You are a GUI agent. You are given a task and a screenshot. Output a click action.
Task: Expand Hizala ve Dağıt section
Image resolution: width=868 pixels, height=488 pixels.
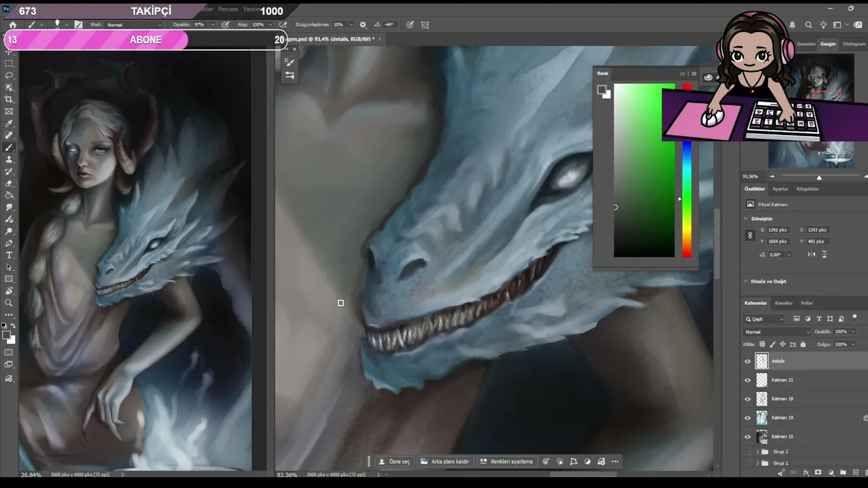747,281
